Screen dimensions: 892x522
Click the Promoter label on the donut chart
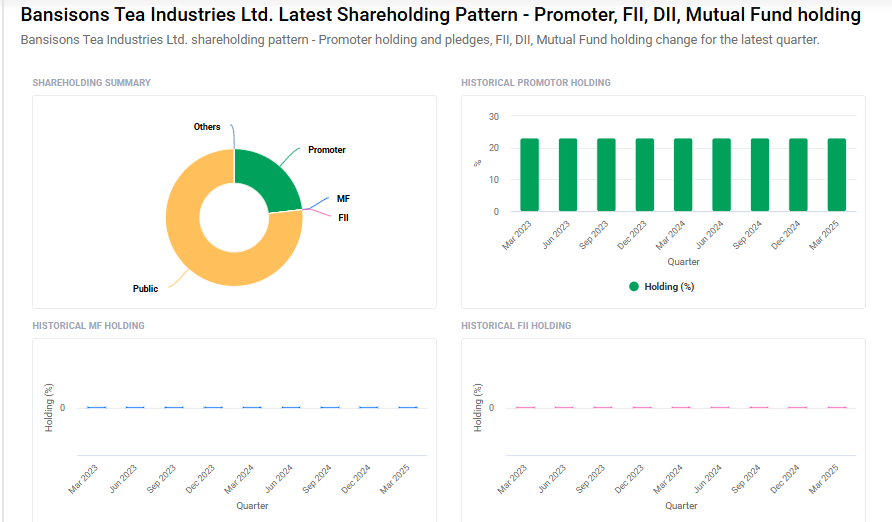coord(326,150)
